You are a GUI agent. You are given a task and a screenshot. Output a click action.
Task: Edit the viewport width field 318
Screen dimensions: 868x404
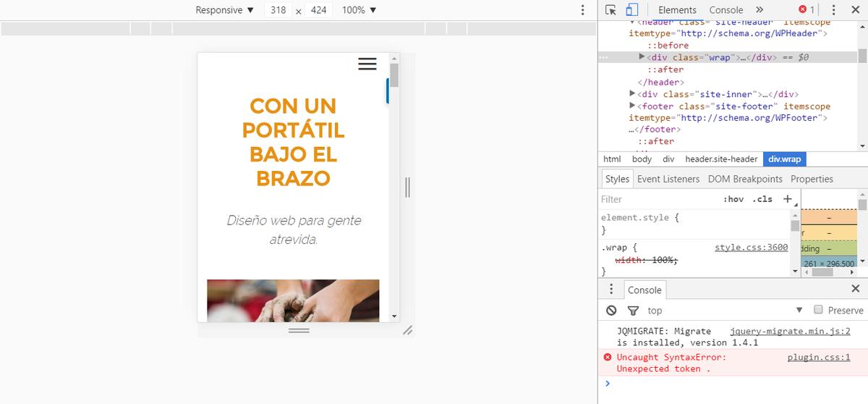pos(278,10)
